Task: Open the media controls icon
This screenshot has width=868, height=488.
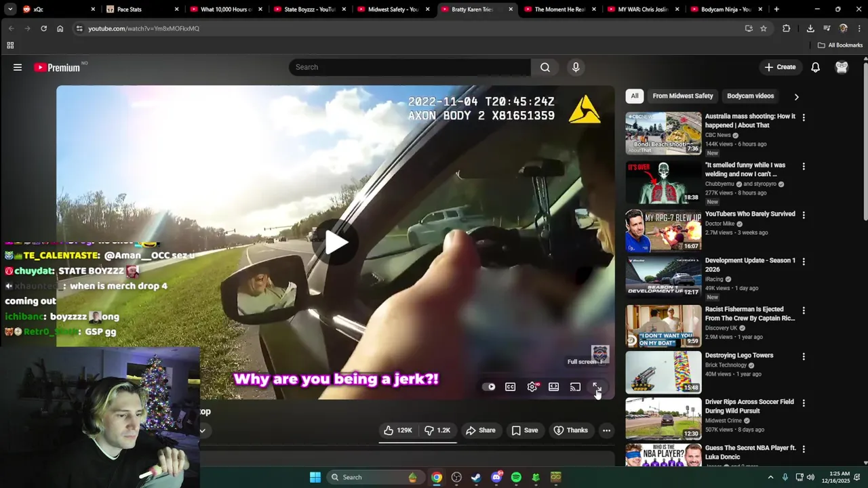Action: [x=827, y=28]
